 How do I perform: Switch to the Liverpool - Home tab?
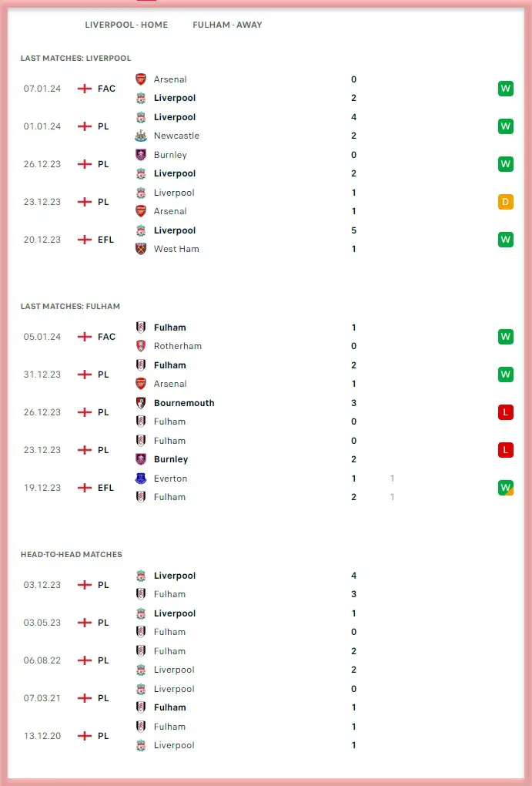pyautogui.click(x=126, y=25)
